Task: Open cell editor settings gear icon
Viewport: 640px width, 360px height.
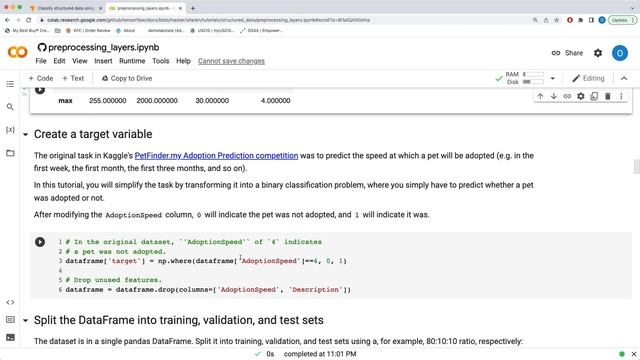Action: pos(580,96)
